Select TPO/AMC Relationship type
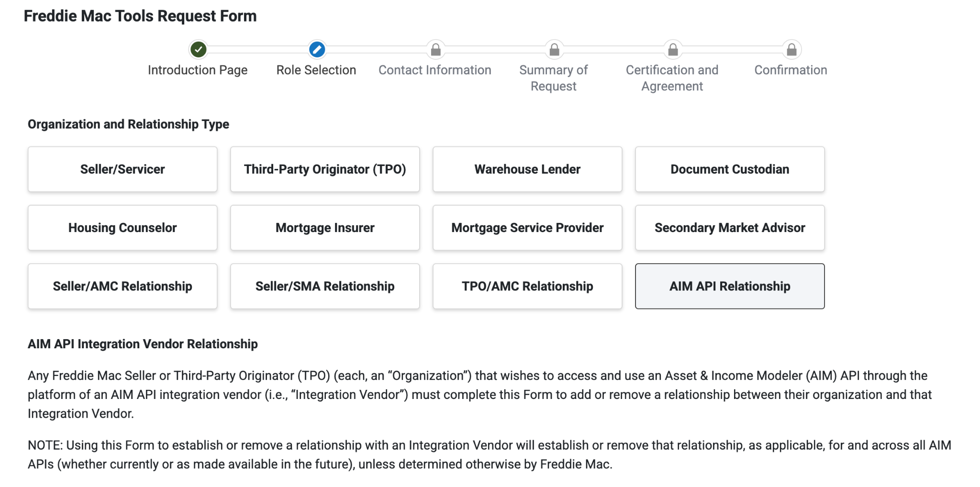Viewport: 980px width, 487px height. click(x=527, y=286)
